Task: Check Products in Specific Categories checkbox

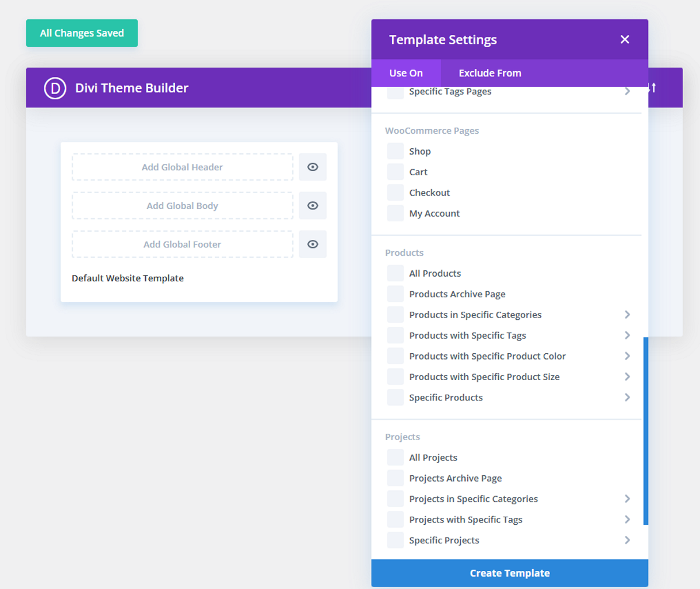Action: [395, 315]
